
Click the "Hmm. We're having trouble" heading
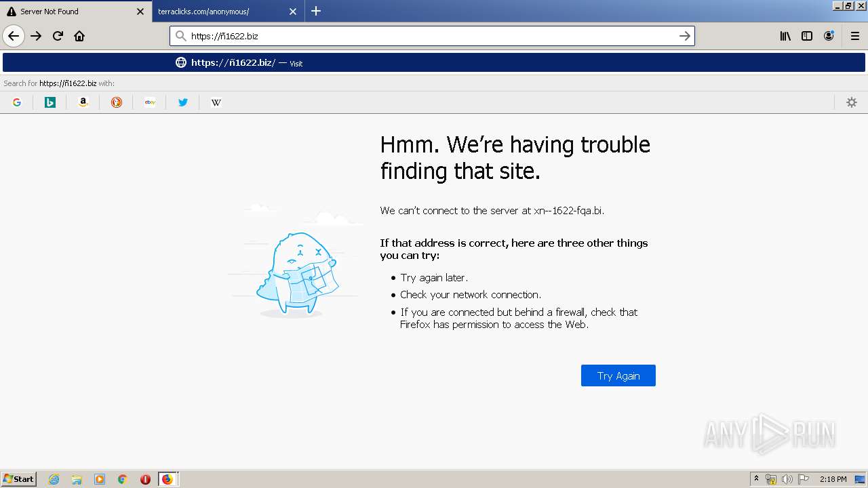point(515,144)
